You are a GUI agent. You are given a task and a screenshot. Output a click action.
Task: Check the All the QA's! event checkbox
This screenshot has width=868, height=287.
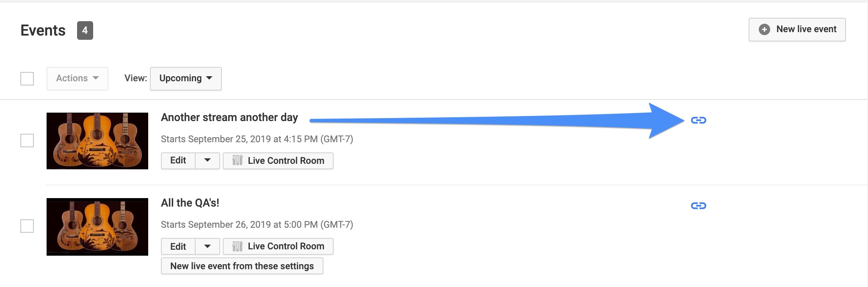click(x=27, y=226)
